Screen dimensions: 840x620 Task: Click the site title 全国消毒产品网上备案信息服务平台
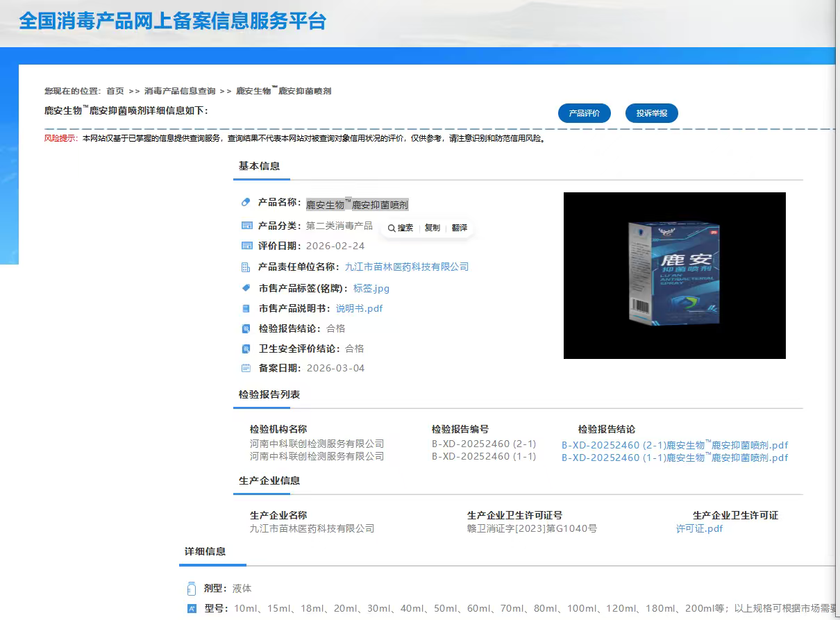pos(172,20)
